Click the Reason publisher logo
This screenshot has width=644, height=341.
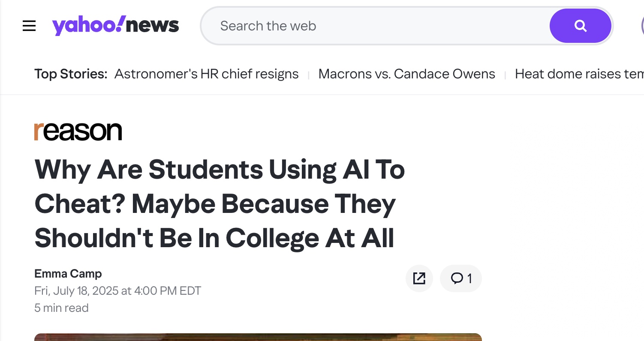(78, 132)
